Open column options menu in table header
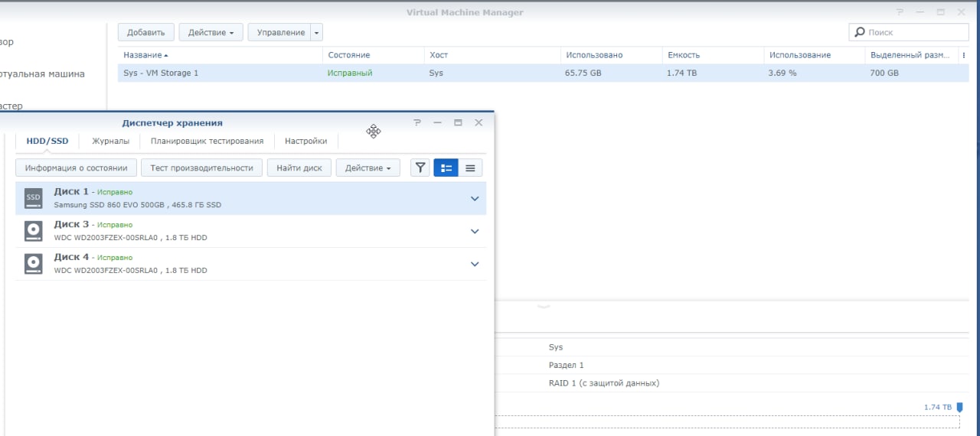 pyautogui.click(x=963, y=55)
